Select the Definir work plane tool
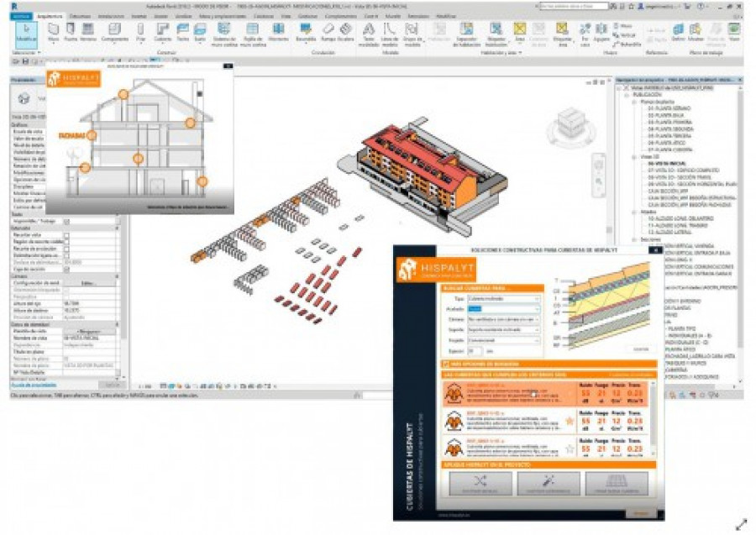This screenshot has height=535, width=756. coord(678,33)
